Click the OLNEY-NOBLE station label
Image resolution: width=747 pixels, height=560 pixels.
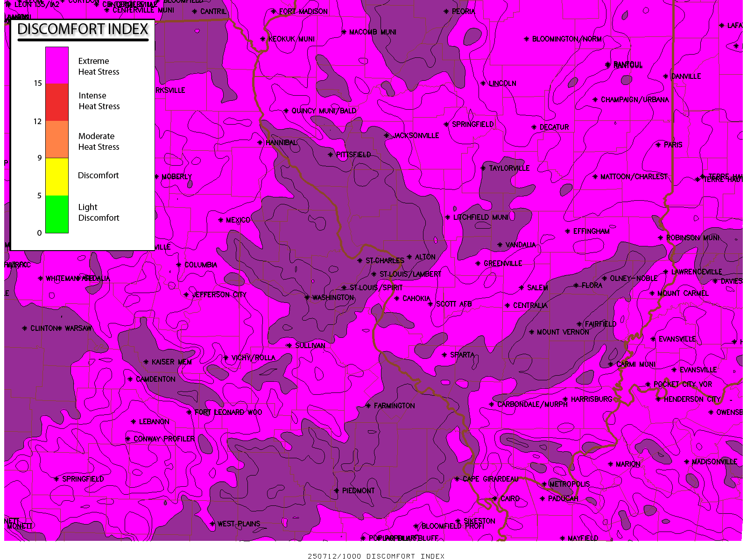click(634, 279)
